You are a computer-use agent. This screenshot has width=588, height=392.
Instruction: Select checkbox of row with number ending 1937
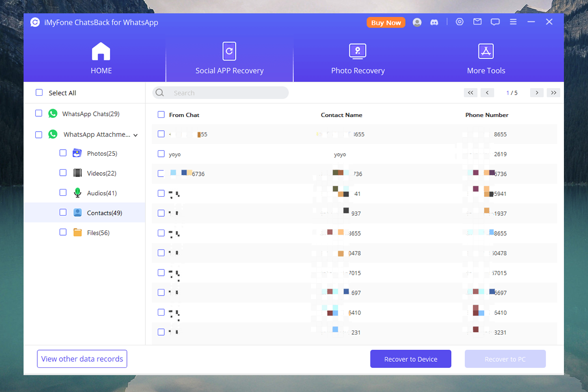pos(161,213)
